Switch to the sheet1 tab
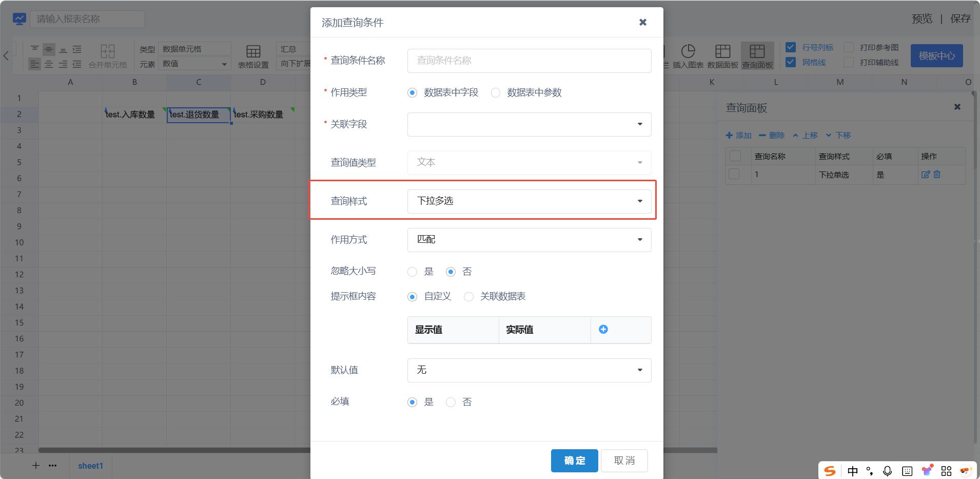980x479 pixels. 90,466
